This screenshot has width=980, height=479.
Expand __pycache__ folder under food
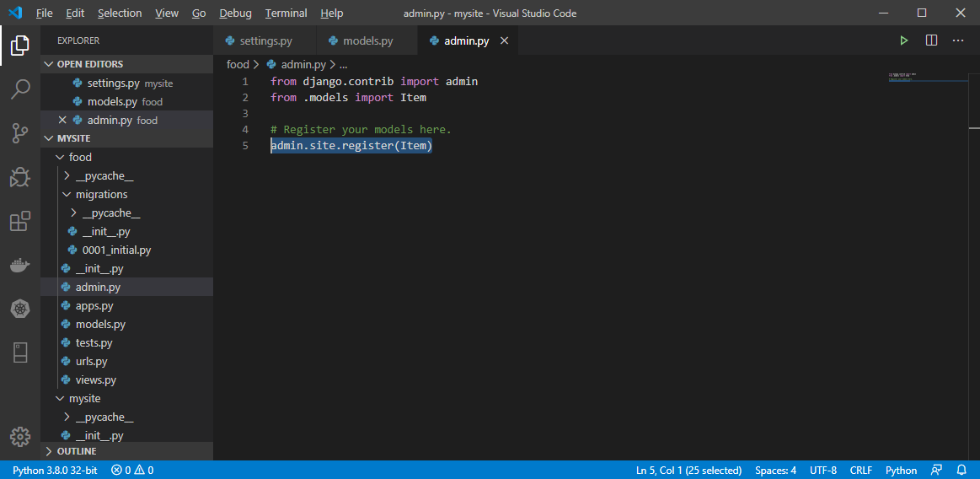point(127,175)
